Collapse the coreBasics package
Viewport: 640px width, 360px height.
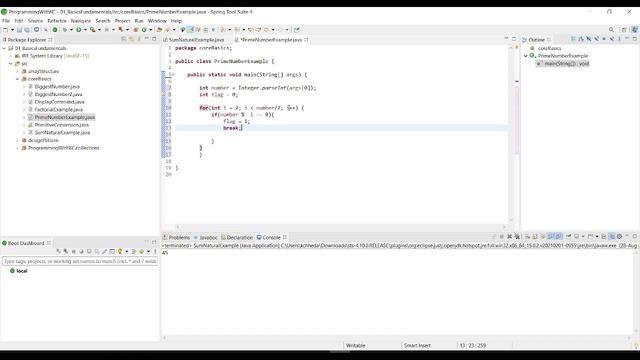point(17,79)
